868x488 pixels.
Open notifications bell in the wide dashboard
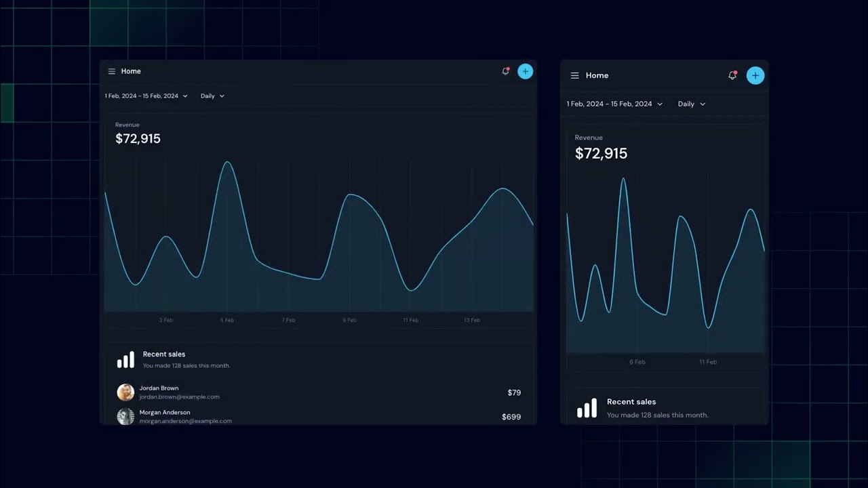click(x=505, y=71)
